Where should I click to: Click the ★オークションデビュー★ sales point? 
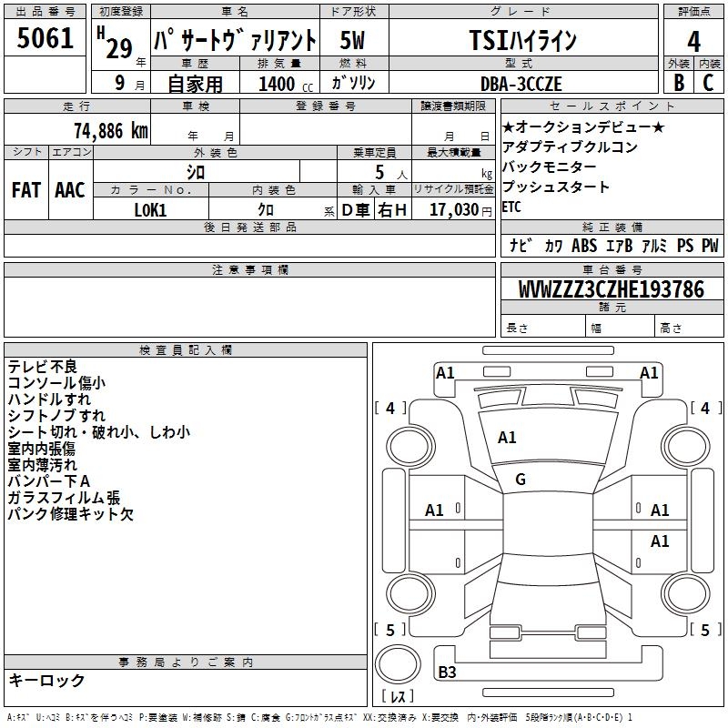click(583, 126)
